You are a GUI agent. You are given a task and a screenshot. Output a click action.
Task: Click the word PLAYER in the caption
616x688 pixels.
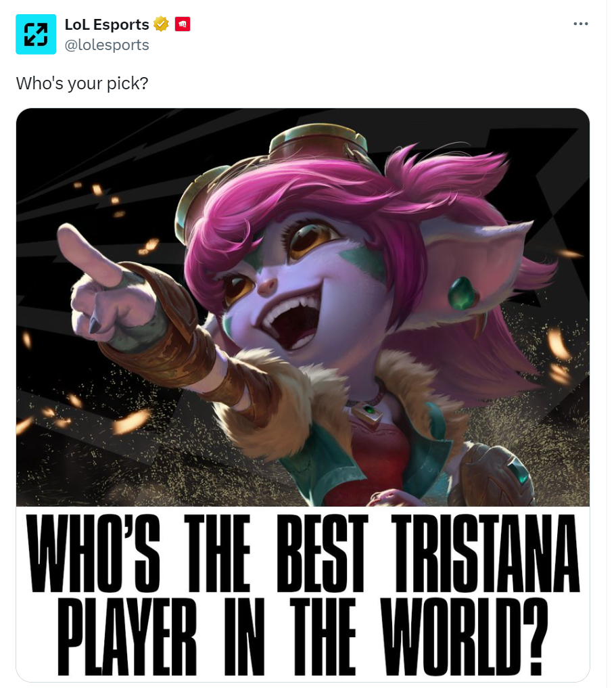[127, 636]
